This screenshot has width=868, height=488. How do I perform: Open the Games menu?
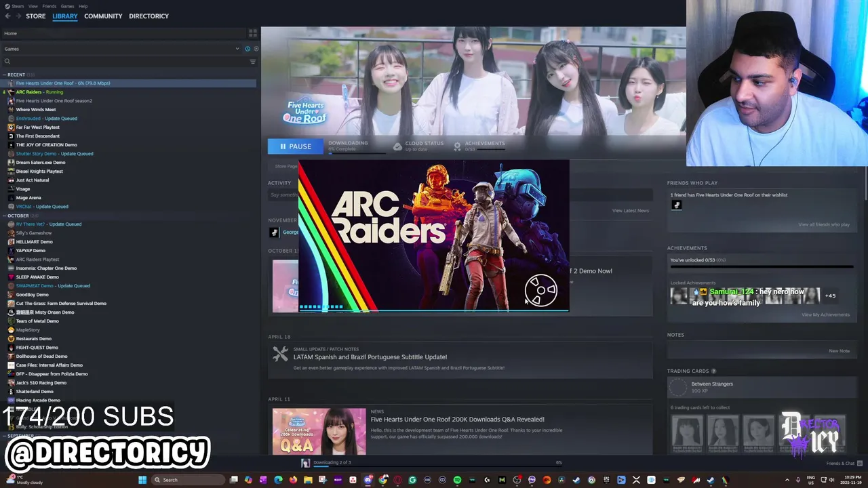click(67, 6)
